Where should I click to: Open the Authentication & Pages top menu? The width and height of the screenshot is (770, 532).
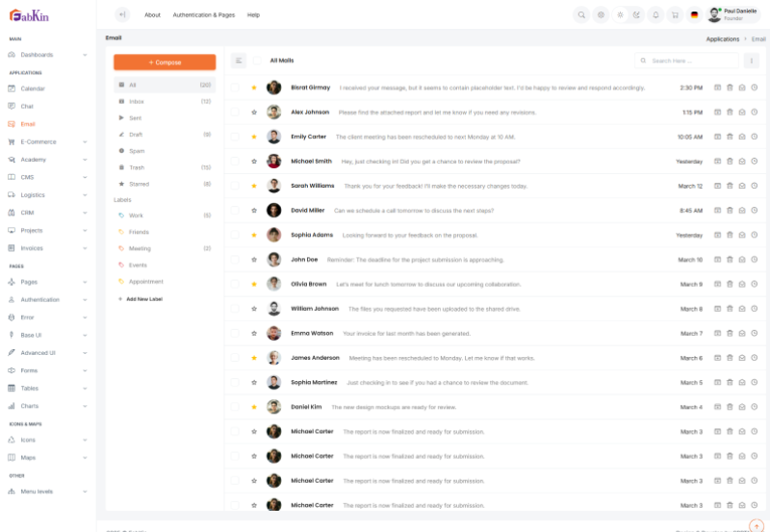[x=203, y=15]
